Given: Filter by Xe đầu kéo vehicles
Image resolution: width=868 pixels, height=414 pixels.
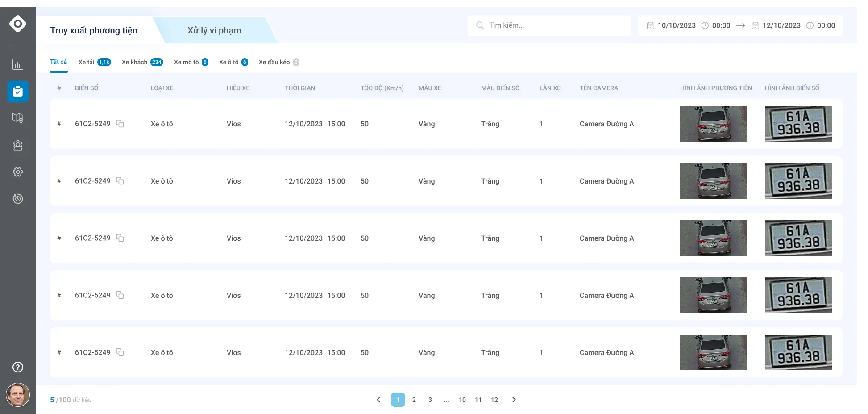Looking at the screenshot, I should 279,62.
